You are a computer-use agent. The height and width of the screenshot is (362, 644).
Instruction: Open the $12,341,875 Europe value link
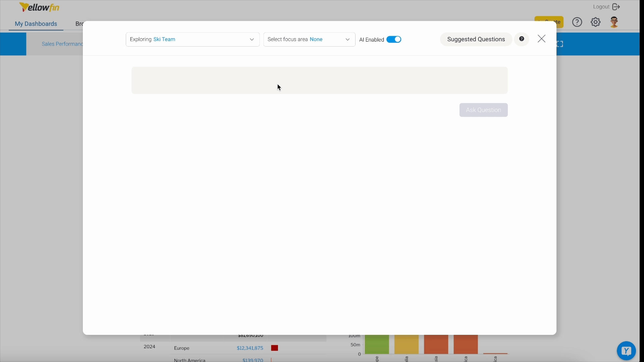(250, 348)
